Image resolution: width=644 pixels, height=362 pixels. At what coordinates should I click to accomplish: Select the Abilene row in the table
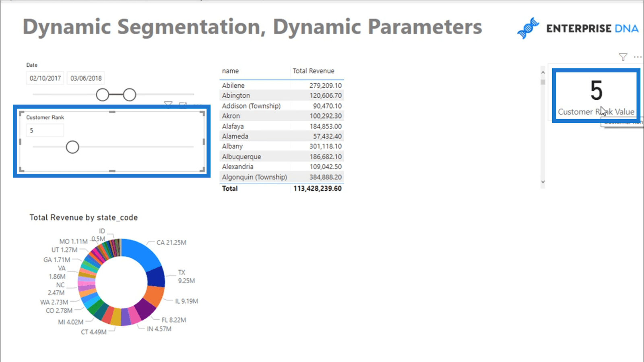tap(282, 85)
